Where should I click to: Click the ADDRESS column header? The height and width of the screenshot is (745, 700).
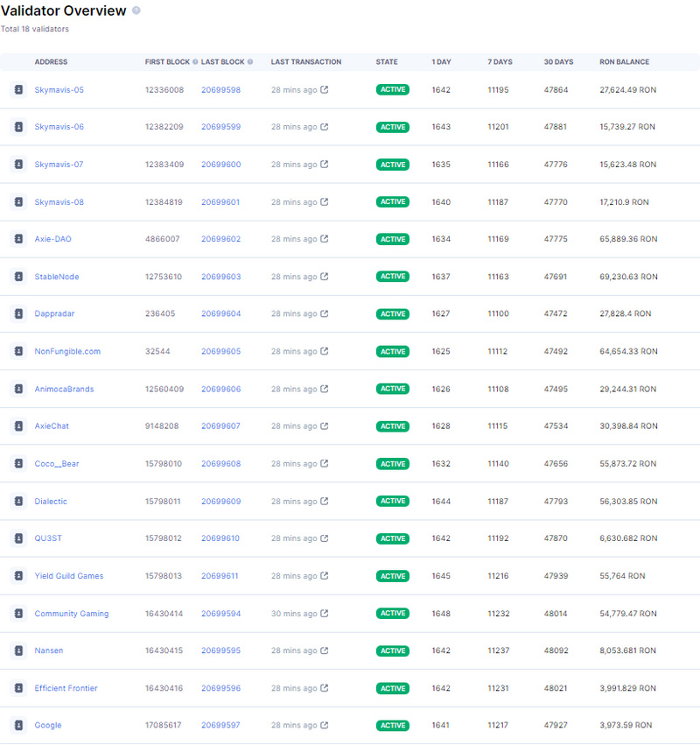tap(51, 62)
